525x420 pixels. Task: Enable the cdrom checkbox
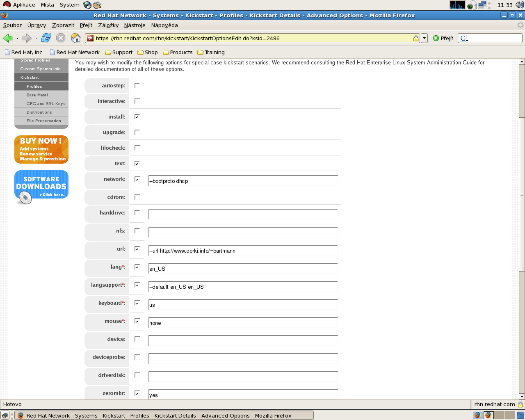pos(137,197)
